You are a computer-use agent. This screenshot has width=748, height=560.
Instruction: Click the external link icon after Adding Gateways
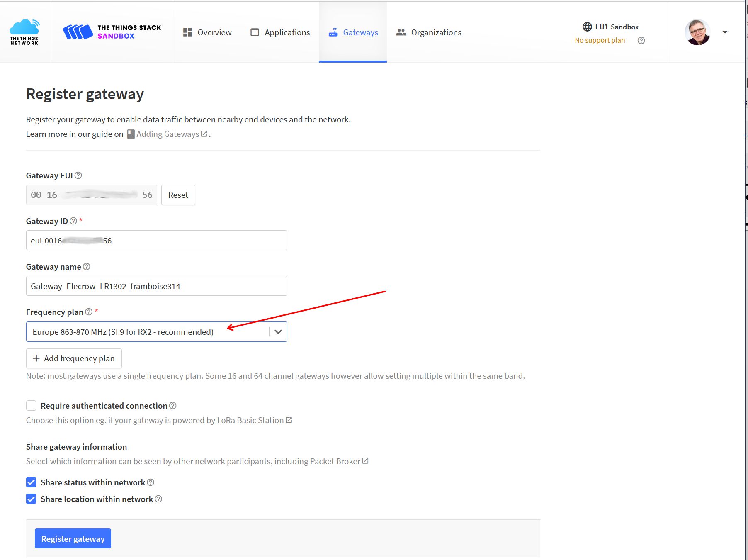click(x=204, y=134)
